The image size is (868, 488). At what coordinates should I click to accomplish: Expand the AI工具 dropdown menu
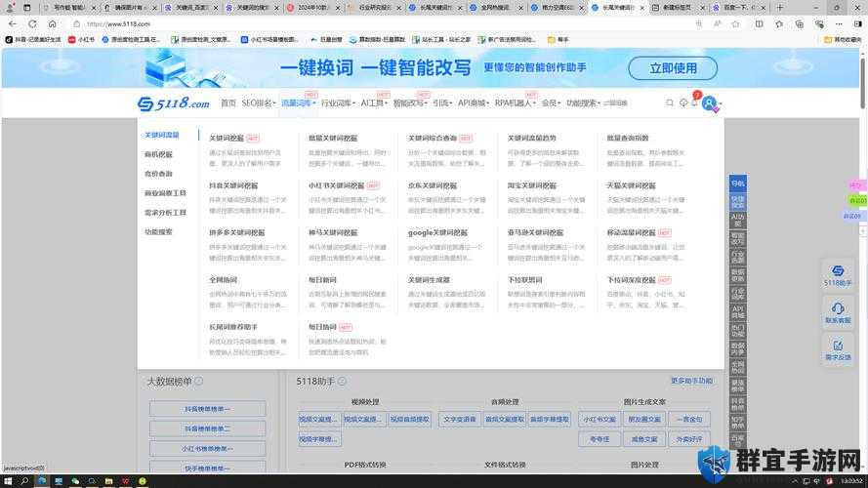tap(374, 102)
